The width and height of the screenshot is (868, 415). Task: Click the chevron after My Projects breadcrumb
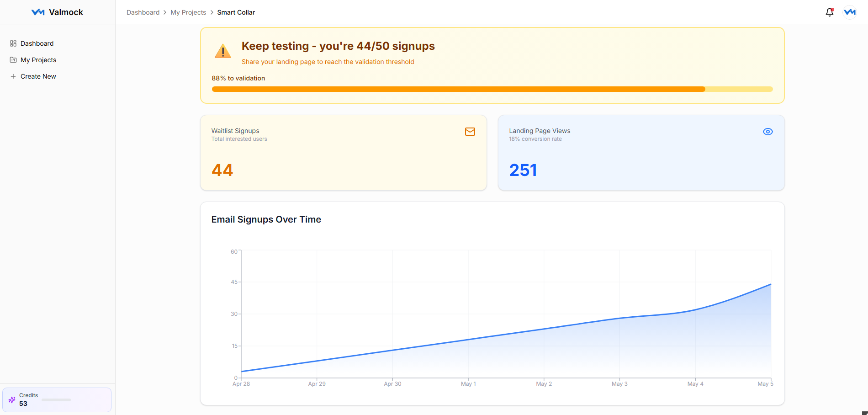tap(212, 12)
